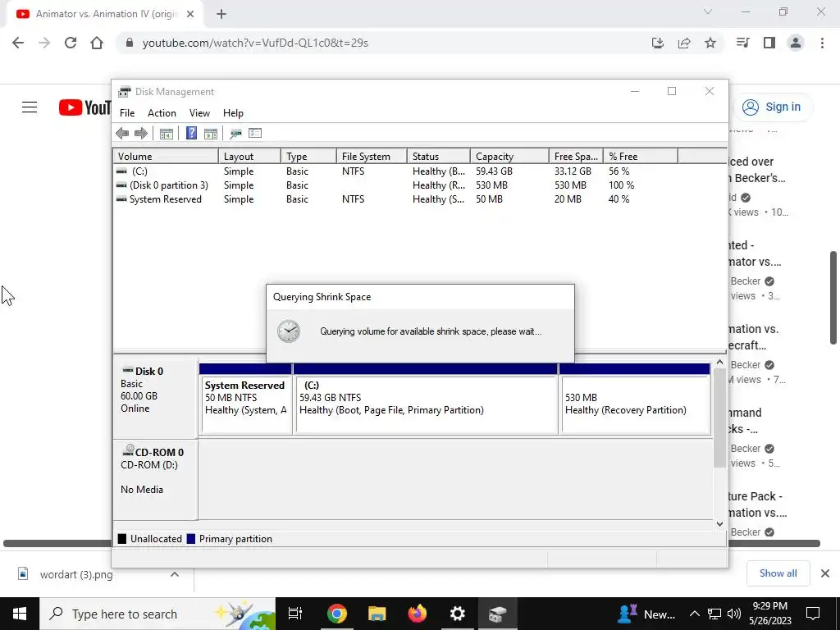Bookmark this page with the star icon
Screen dimensions: 840x630
pyautogui.click(x=710, y=43)
